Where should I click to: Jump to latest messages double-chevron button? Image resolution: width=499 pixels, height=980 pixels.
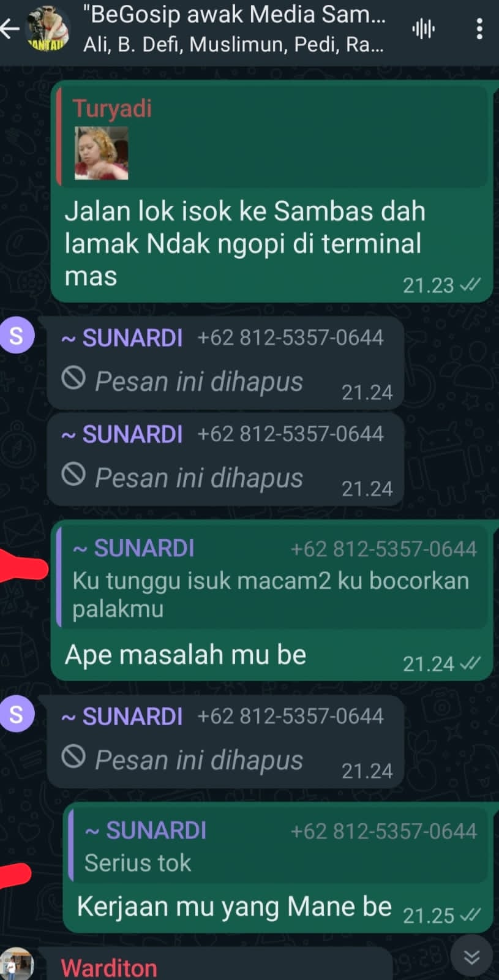point(471,956)
